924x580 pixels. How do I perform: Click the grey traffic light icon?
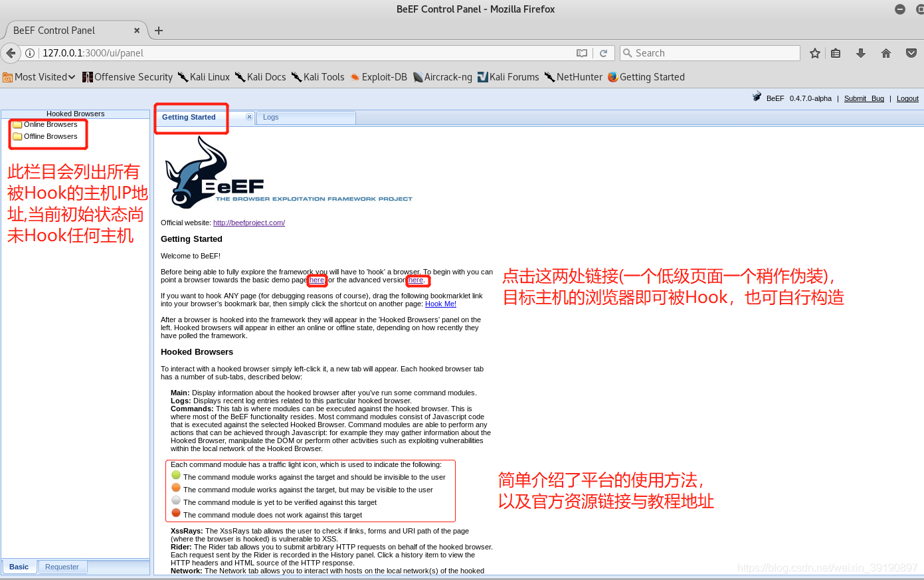click(176, 500)
